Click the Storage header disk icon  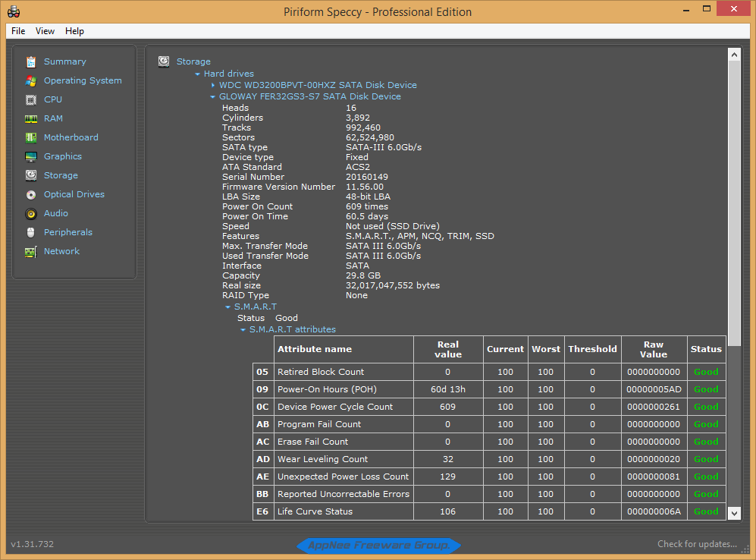[164, 61]
